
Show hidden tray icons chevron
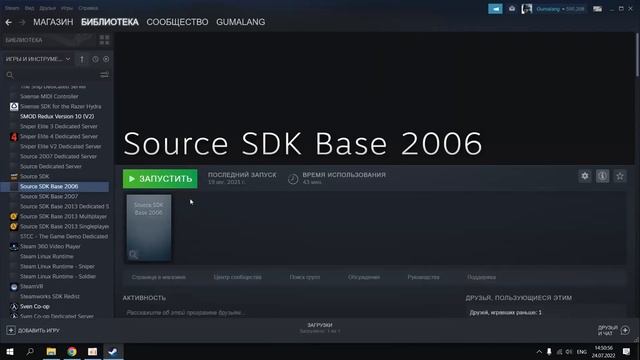[539, 351]
